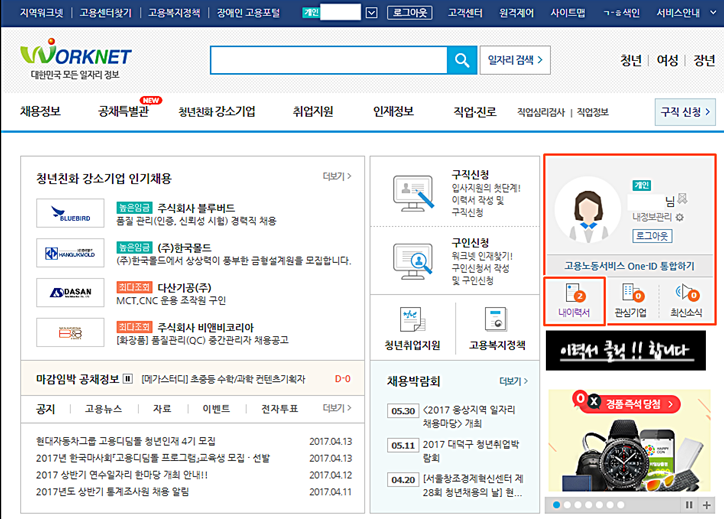Expand 서비스안내 dropdown
This screenshot has width=724, height=519.
(713, 12)
